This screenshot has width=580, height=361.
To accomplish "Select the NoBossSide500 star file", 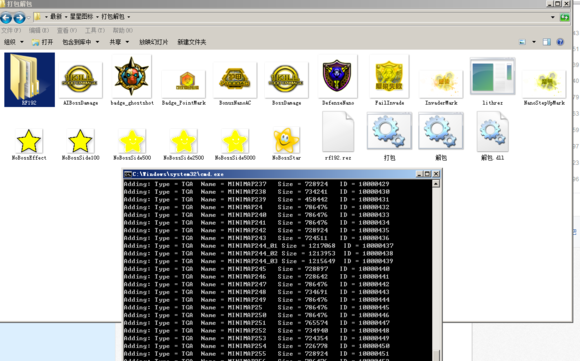I will tap(132, 145).
